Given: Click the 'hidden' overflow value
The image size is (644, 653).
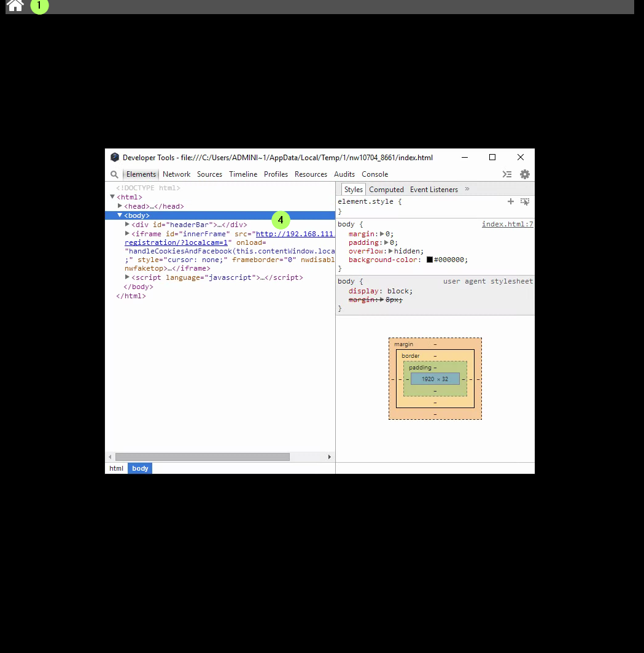Looking at the screenshot, I should tap(407, 251).
